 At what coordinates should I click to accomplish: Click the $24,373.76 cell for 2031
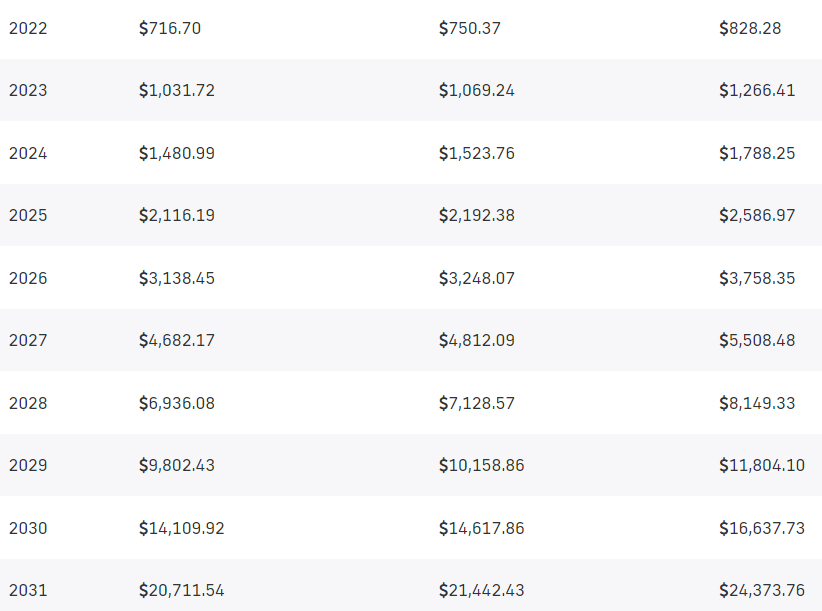tap(762, 591)
